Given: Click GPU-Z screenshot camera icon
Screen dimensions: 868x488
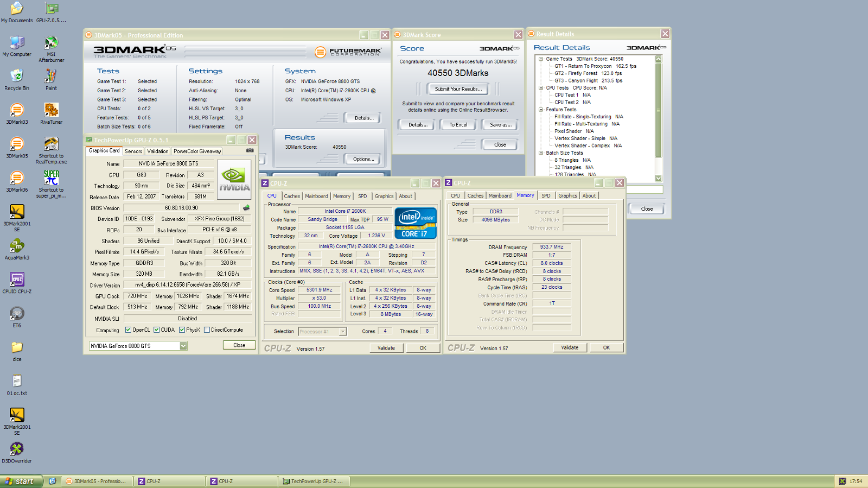Looking at the screenshot, I should point(250,151).
